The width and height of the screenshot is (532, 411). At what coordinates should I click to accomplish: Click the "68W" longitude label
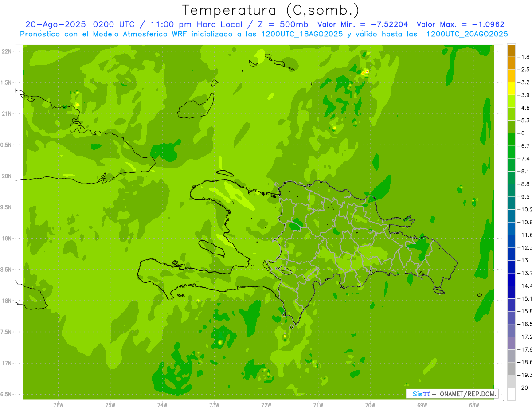coord(474,405)
